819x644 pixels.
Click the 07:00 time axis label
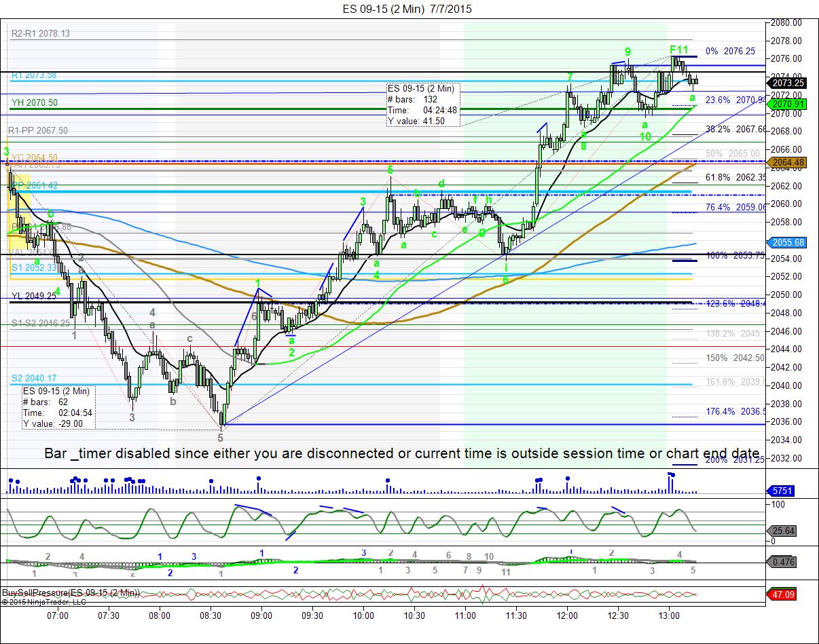58,616
